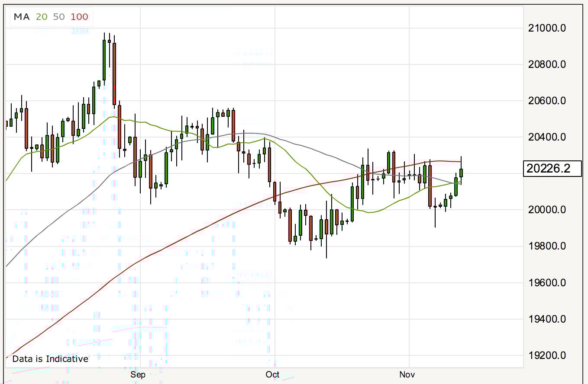This screenshot has height=384, width=588.
Task: Click the 19800.0 price axis label
Action: [547, 246]
